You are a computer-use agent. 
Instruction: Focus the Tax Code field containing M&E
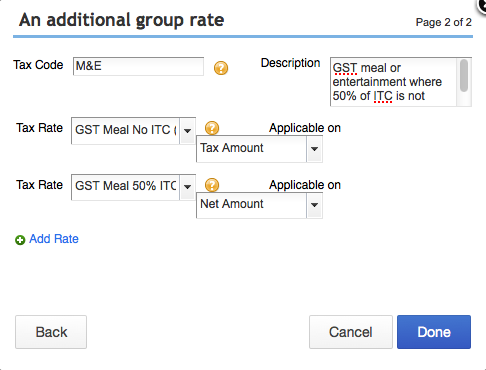coord(138,66)
